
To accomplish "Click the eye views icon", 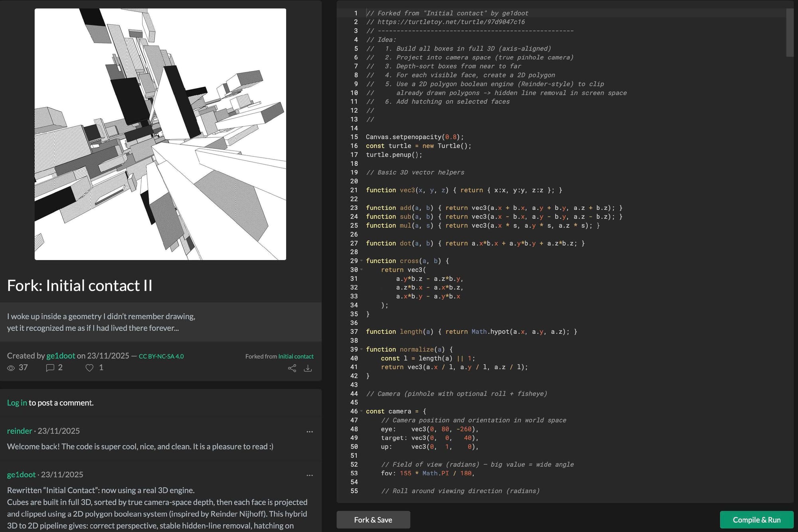I will coord(11,368).
